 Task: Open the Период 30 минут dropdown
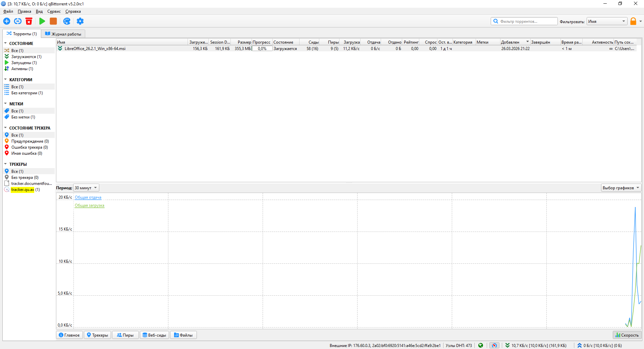pyautogui.click(x=86, y=188)
